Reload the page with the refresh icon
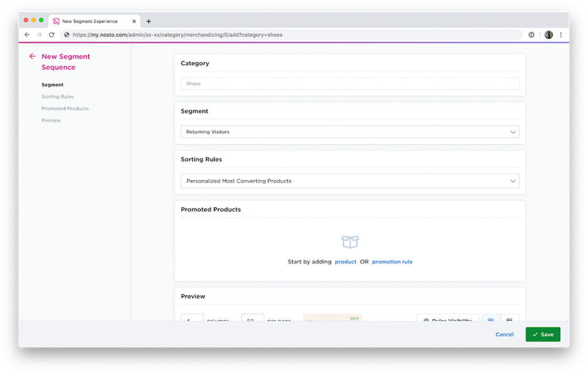 coord(51,35)
